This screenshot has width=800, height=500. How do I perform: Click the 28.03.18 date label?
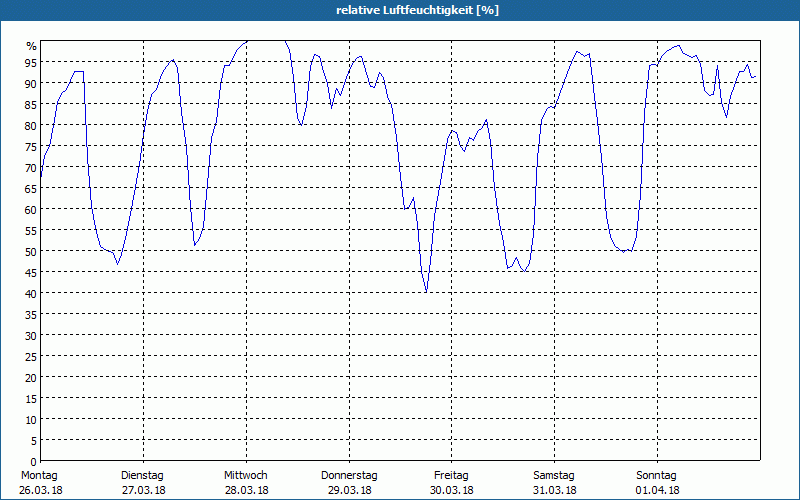pyautogui.click(x=246, y=490)
